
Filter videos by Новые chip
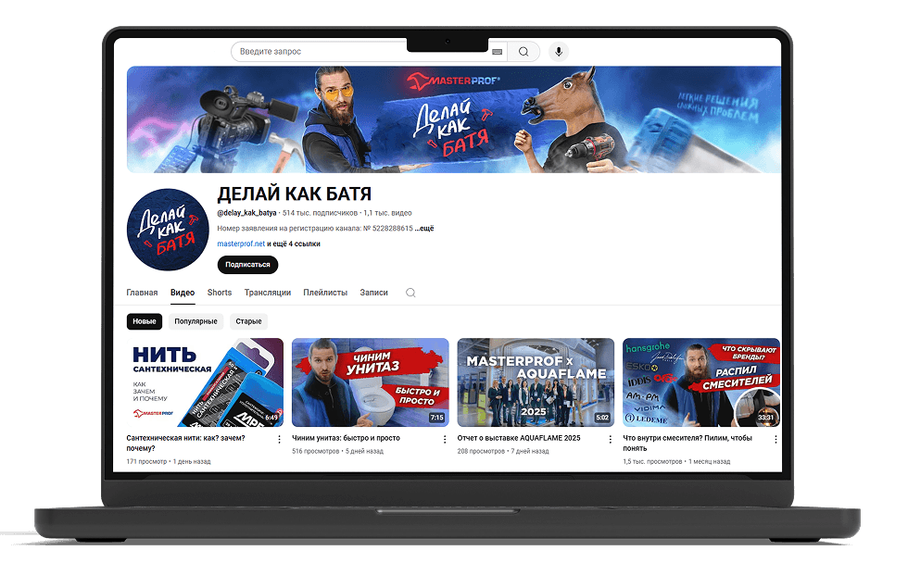(x=145, y=321)
